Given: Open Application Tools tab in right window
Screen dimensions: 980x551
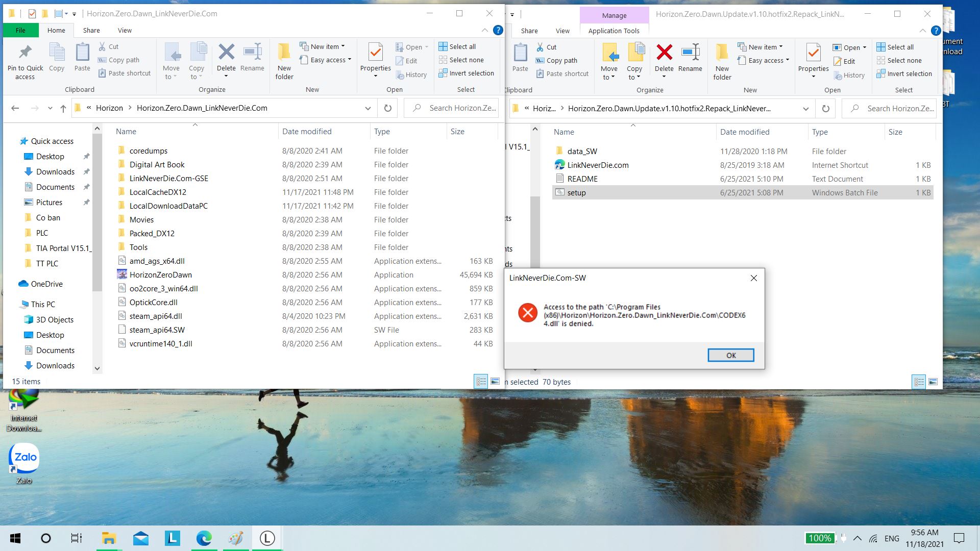Looking at the screenshot, I should pyautogui.click(x=614, y=31).
